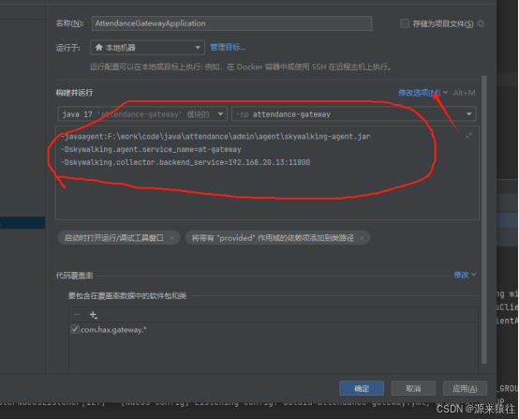The image size is (519, 420).
Task: Click the cancel button
Action: [413, 388]
